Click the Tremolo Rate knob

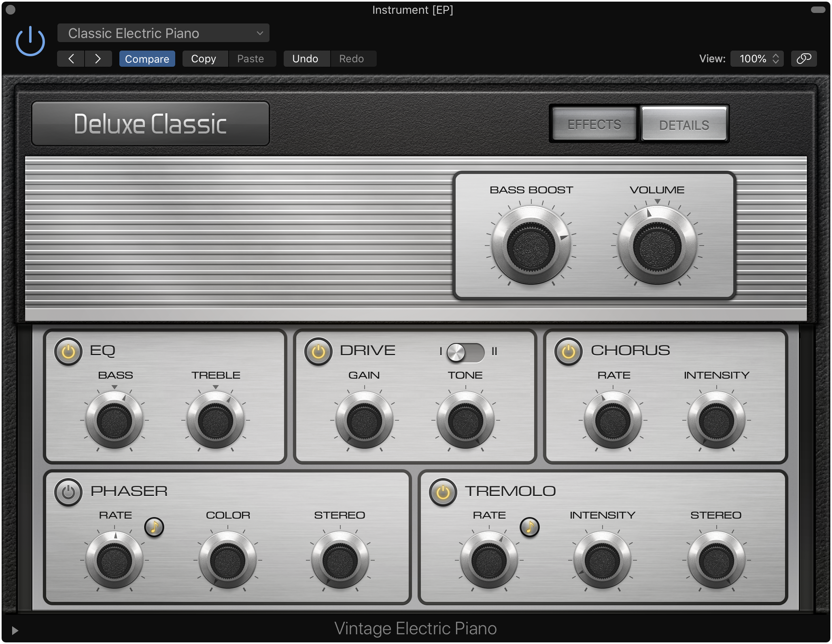coord(489,561)
